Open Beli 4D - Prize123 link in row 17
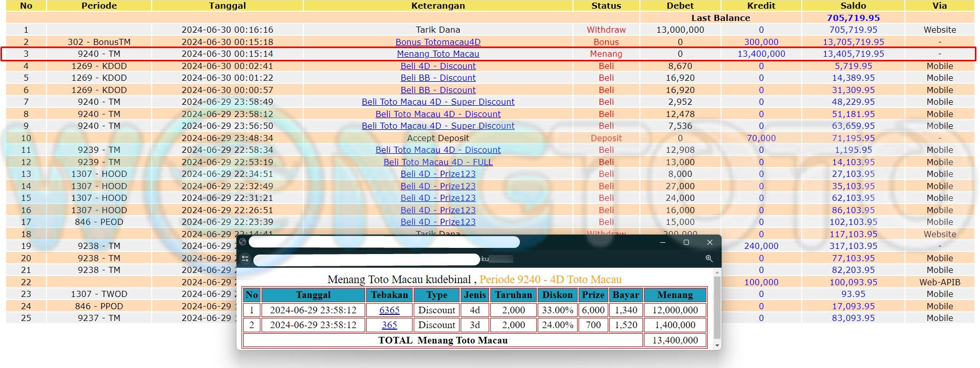The image size is (980, 368). (x=438, y=222)
